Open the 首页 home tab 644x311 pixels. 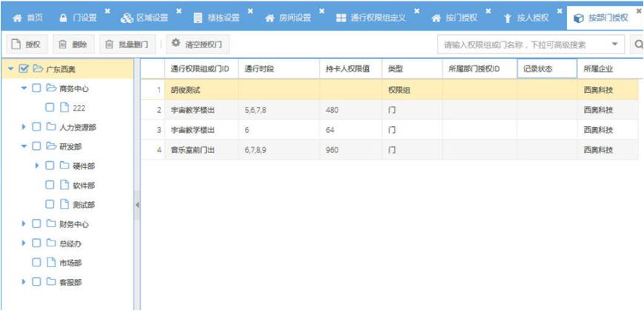coord(28,18)
